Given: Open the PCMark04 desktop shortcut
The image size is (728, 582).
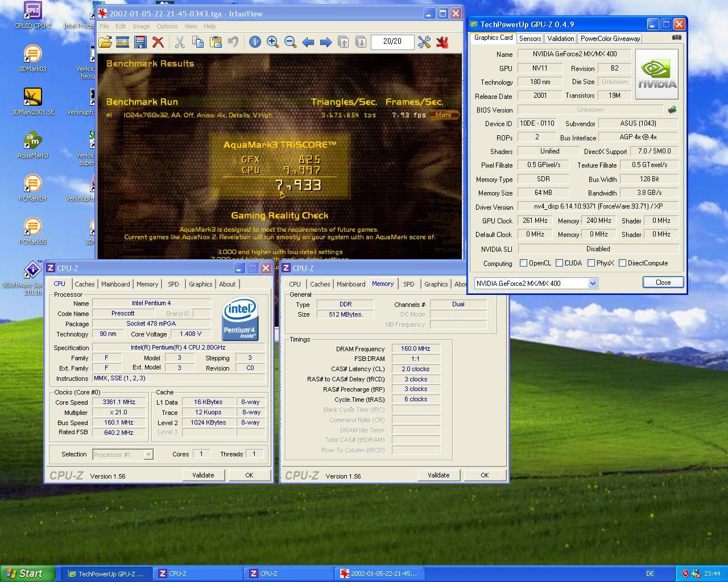Looking at the screenshot, I should (x=32, y=189).
